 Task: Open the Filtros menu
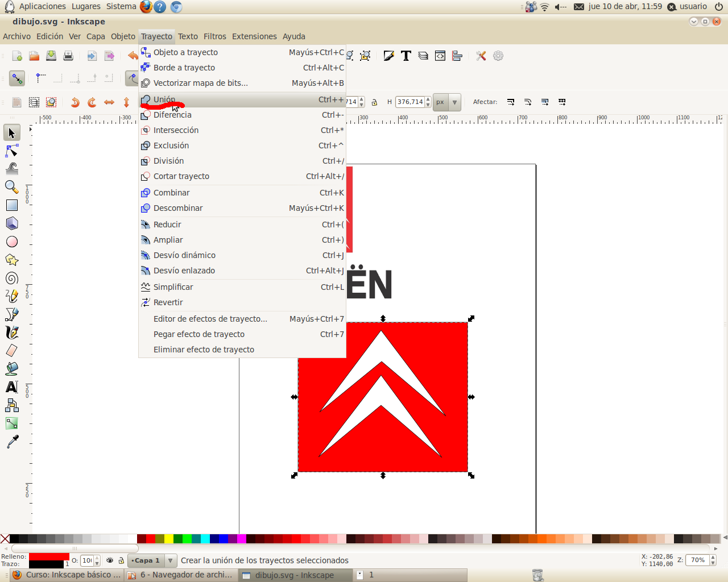click(214, 36)
